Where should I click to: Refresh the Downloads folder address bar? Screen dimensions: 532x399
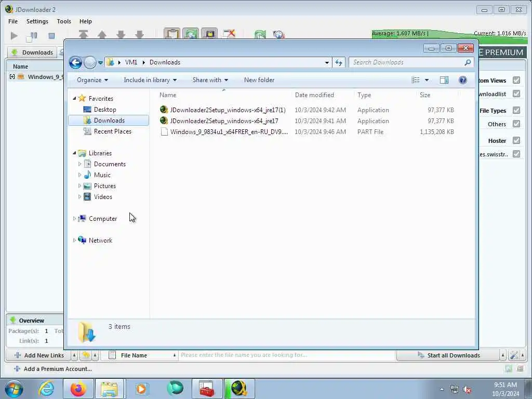click(339, 62)
